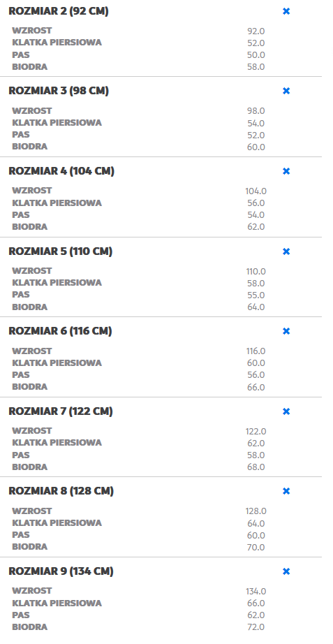Collapse Rozmiar 4 (104 cm) with its X
Screen dimensions: 333x644
point(286,171)
